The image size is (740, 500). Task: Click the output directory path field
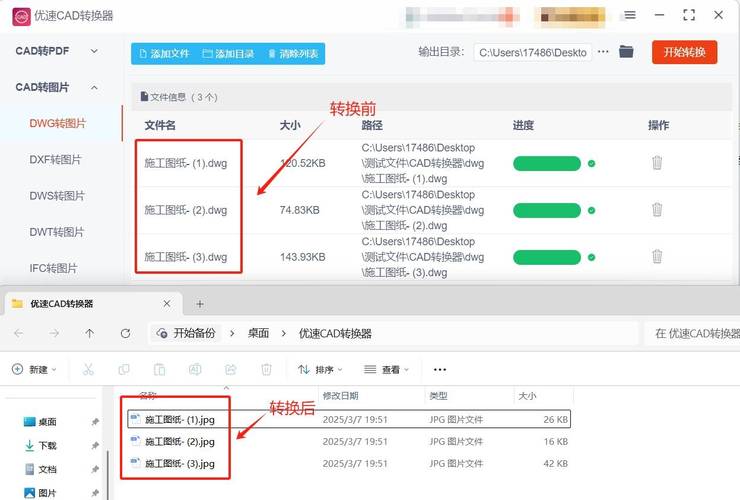533,52
